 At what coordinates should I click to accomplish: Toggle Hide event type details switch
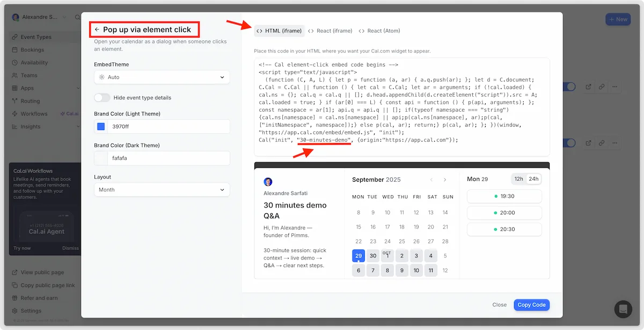coord(102,98)
